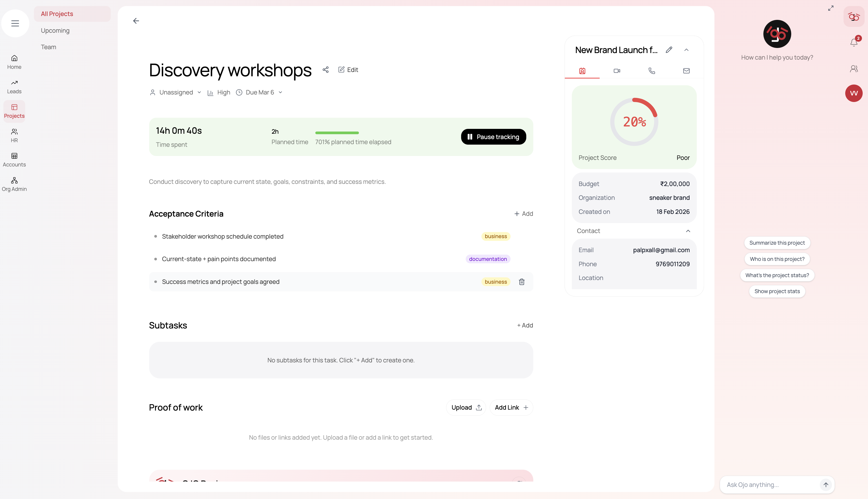Open the Unassigned assignee dropdown
The image size is (868, 499).
(176, 92)
